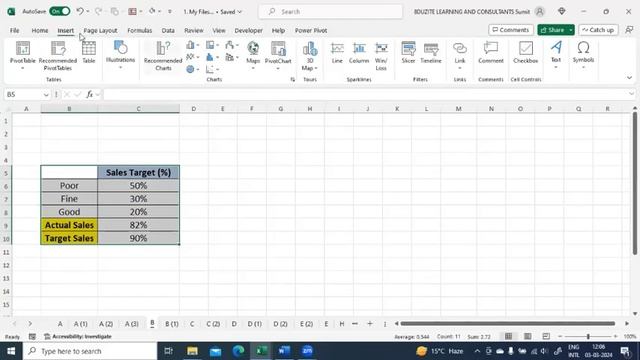Open the Share button dropdown arrow
The width and height of the screenshot is (640, 360).
[571, 30]
